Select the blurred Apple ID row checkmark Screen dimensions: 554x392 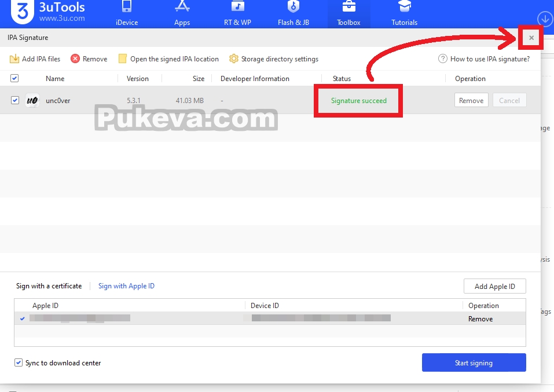[22, 318]
